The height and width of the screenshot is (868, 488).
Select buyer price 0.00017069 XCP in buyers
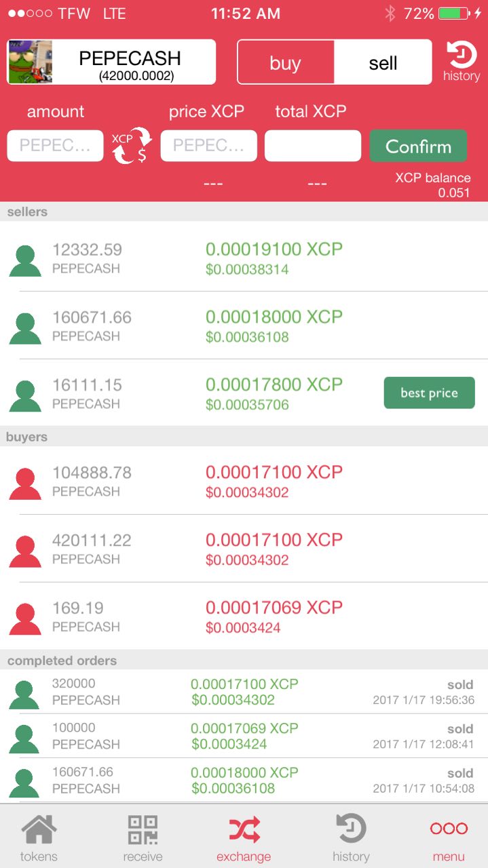coord(274,608)
